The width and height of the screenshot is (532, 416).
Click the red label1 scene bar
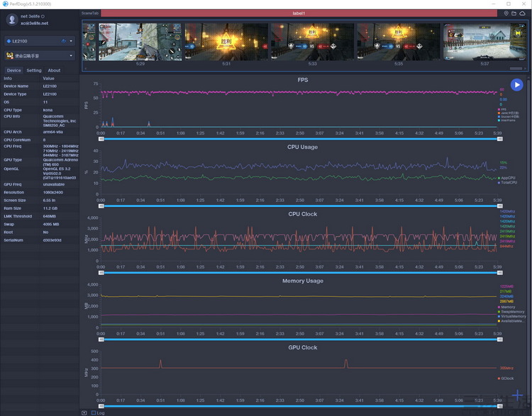pos(299,13)
